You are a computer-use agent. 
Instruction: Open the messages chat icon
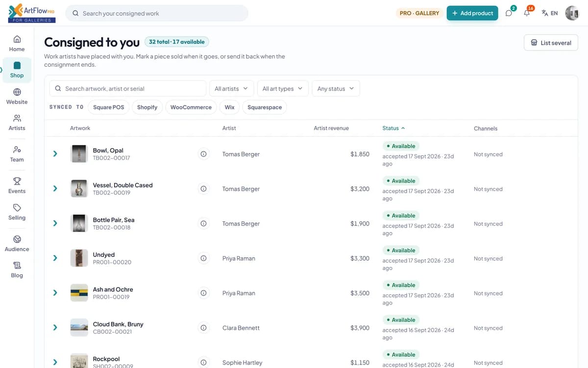[509, 13]
